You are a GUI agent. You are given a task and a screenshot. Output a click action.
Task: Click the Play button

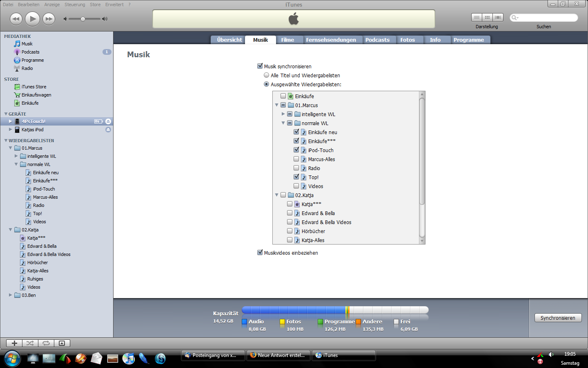33,19
